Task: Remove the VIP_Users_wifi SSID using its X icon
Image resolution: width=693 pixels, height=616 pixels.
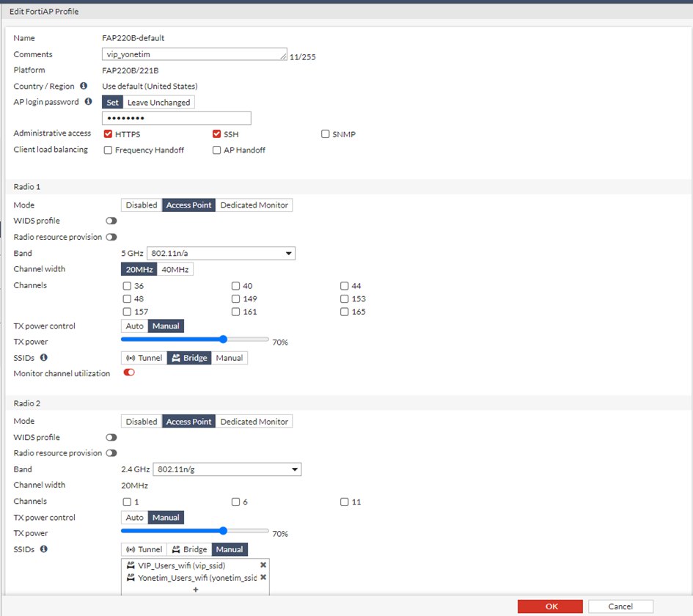Action: [x=263, y=565]
